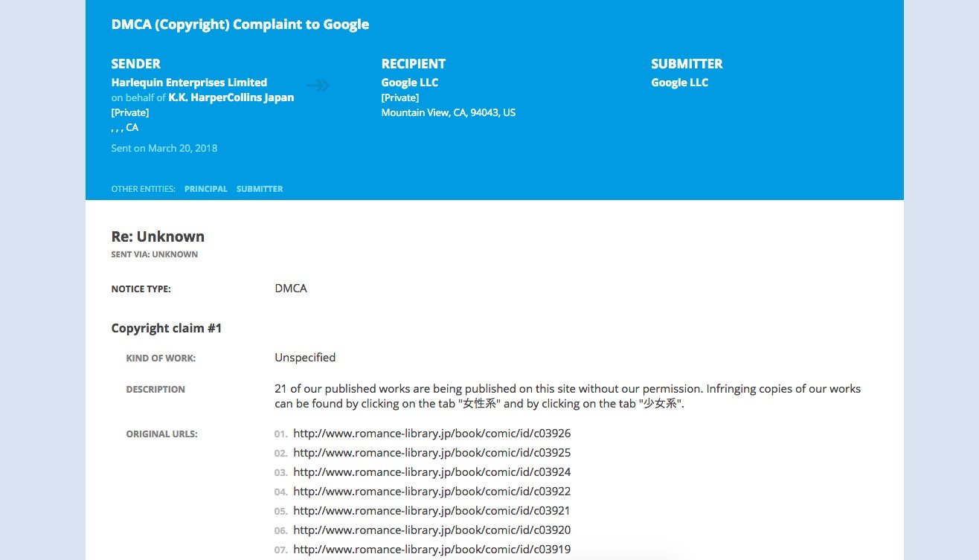Open the recipient Google LLC link
Screen dimensions: 979x560
[x=410, y=83]
